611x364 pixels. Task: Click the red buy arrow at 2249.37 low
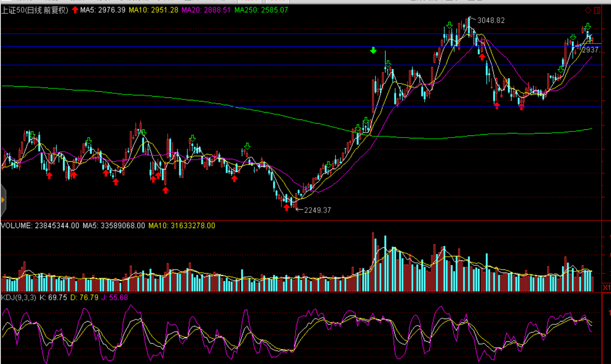pyautogui.click(x=286, y=208)
